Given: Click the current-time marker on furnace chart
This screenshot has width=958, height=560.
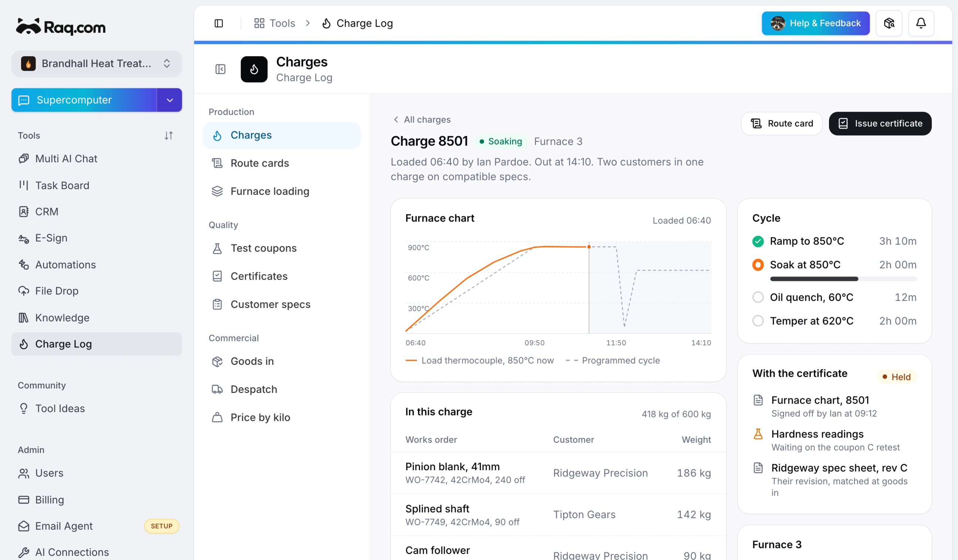Looking at the screenshot, I should [589, 247].
